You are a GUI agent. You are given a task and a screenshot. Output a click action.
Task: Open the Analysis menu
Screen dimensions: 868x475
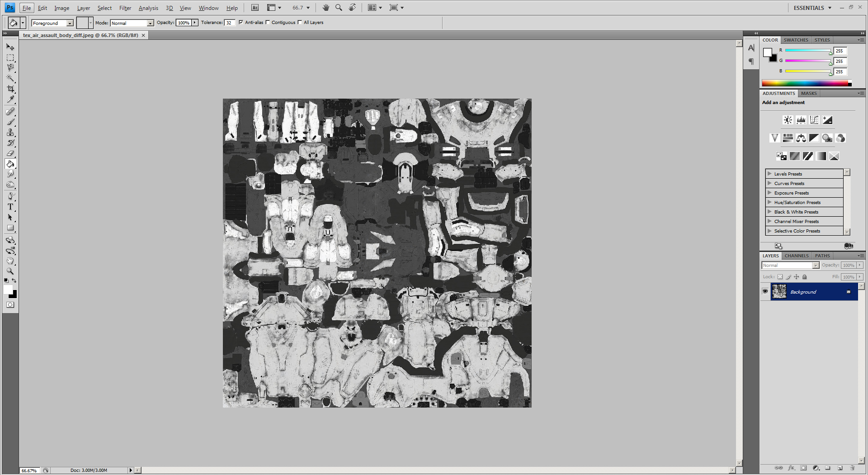pyautogui.click(x=148, y=8)
